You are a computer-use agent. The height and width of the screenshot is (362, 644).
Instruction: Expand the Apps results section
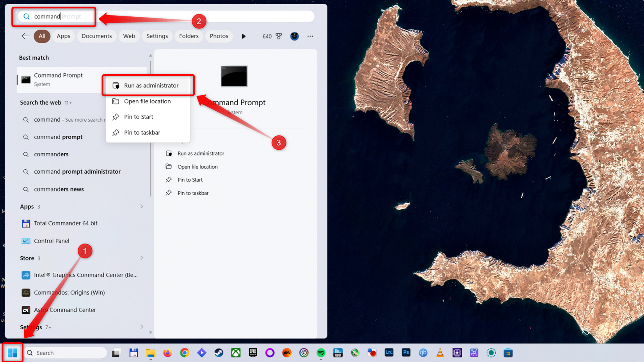click(141, 206)
